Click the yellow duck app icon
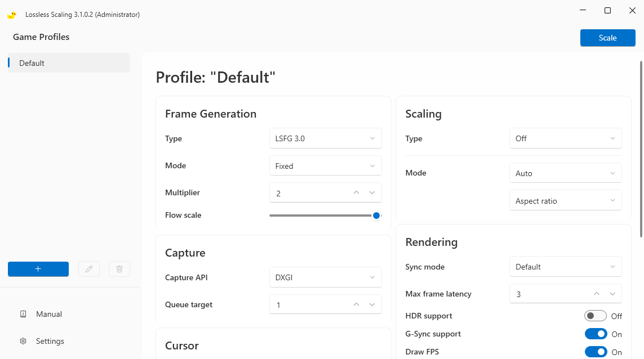 point(12,15)
